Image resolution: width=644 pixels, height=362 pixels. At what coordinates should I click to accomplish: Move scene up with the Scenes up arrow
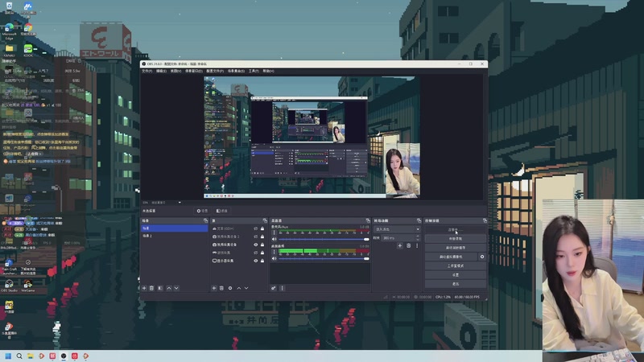[x=169, y=288]
